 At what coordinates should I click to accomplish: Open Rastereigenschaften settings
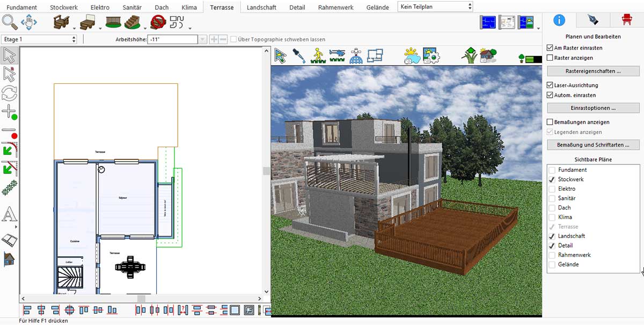[592, 70]
